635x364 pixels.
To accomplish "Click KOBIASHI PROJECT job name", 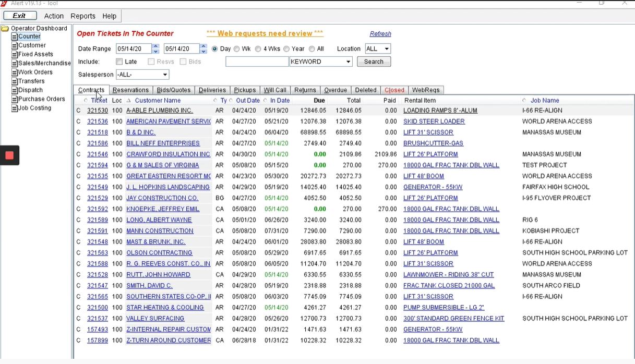I will pyautogui.click(x=551, y=231).
